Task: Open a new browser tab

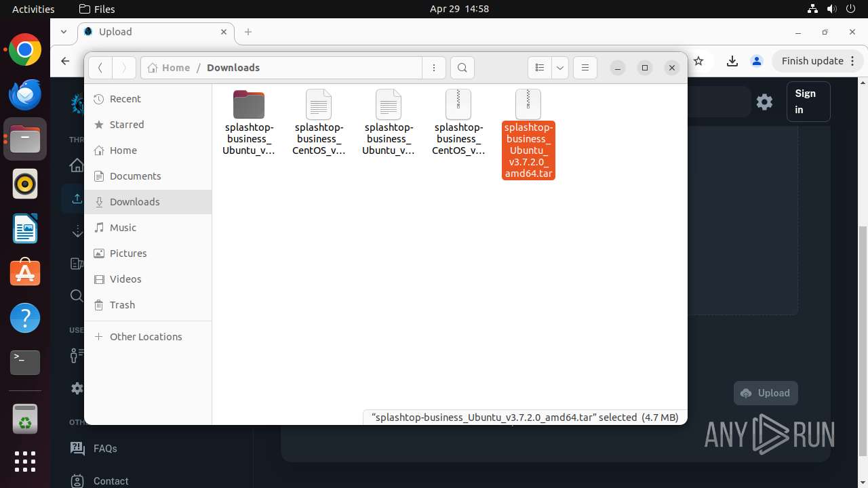Action: coord(248,32)
